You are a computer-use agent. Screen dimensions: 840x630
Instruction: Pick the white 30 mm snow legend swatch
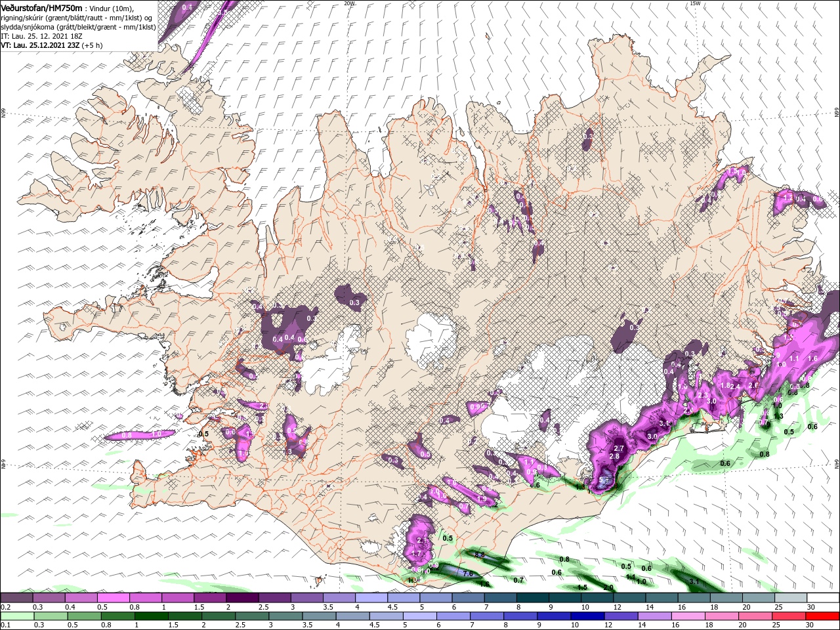(823, 598)
